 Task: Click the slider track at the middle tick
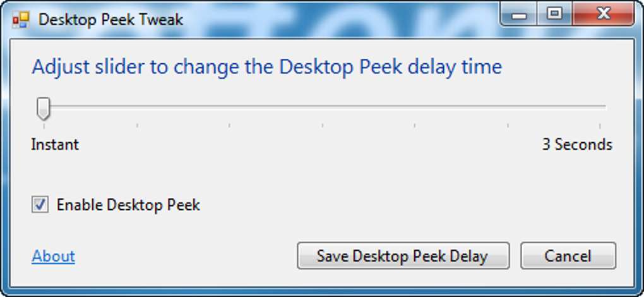pos(322,107)
